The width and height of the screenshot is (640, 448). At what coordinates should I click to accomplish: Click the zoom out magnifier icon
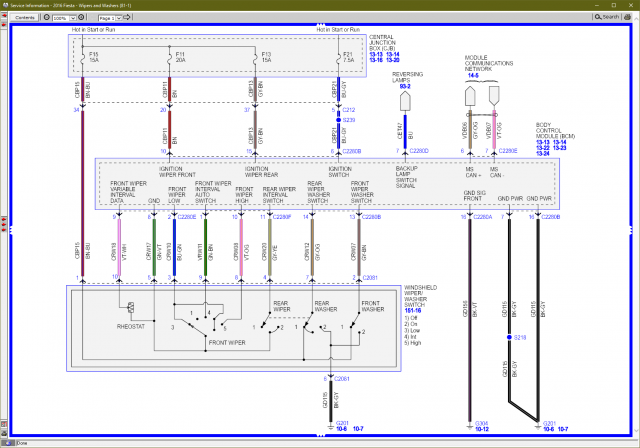[47, 18]
